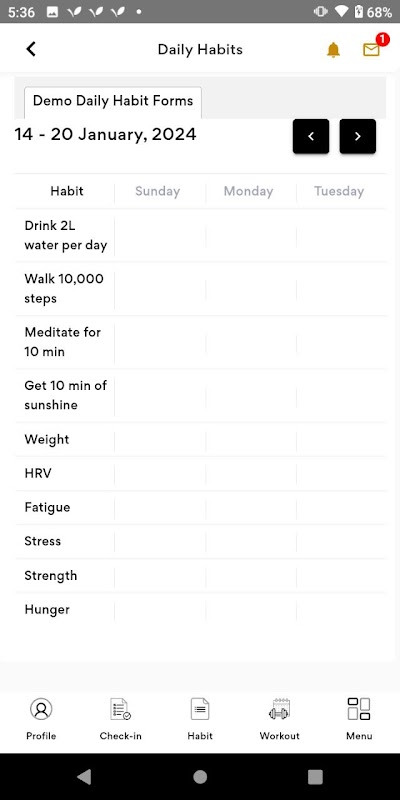400x800 pixels.
Task: Tap Sunday cell in Weight row
Action: (x=160, y=439)
